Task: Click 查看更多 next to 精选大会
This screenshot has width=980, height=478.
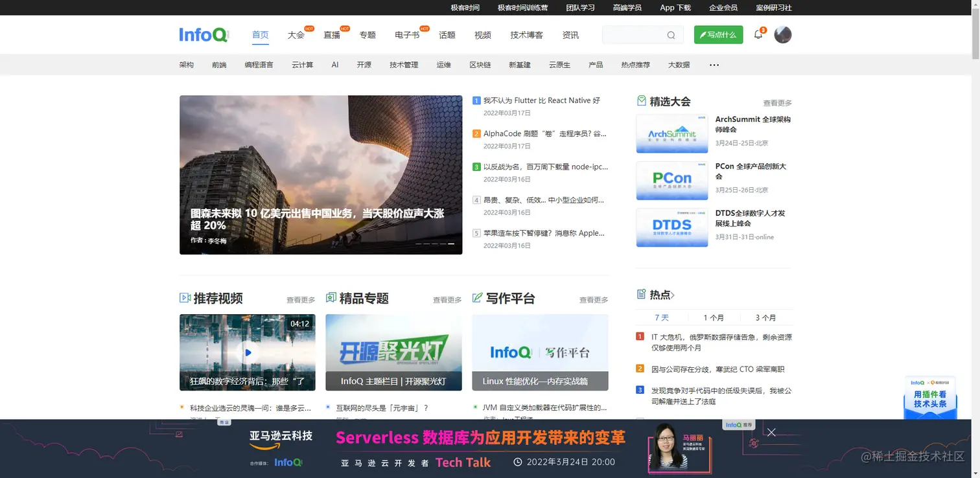Action: coord(777,103)
